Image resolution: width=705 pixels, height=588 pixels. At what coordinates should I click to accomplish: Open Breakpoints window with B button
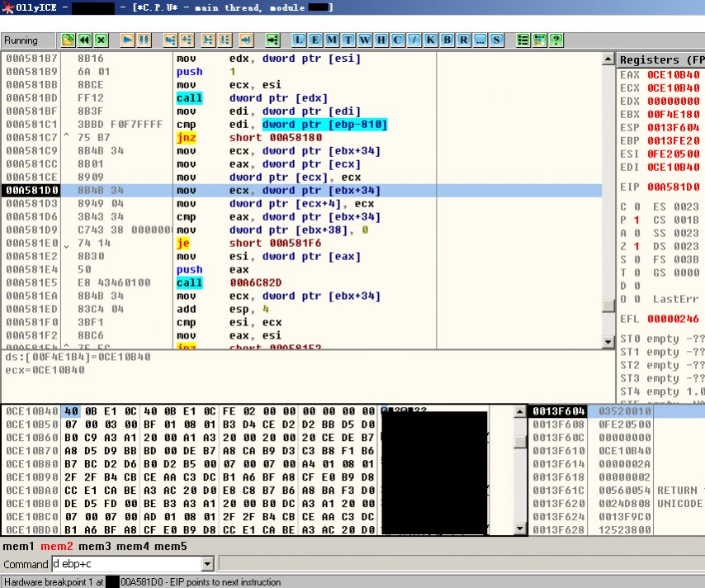click(x=447, y=40)
